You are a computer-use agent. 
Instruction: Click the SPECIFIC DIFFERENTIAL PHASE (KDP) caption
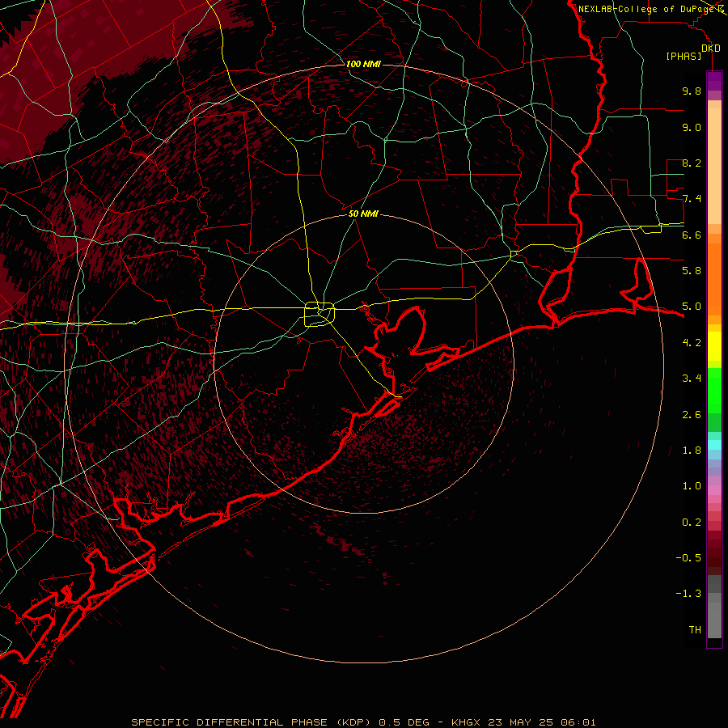click(x=250, y=722)
